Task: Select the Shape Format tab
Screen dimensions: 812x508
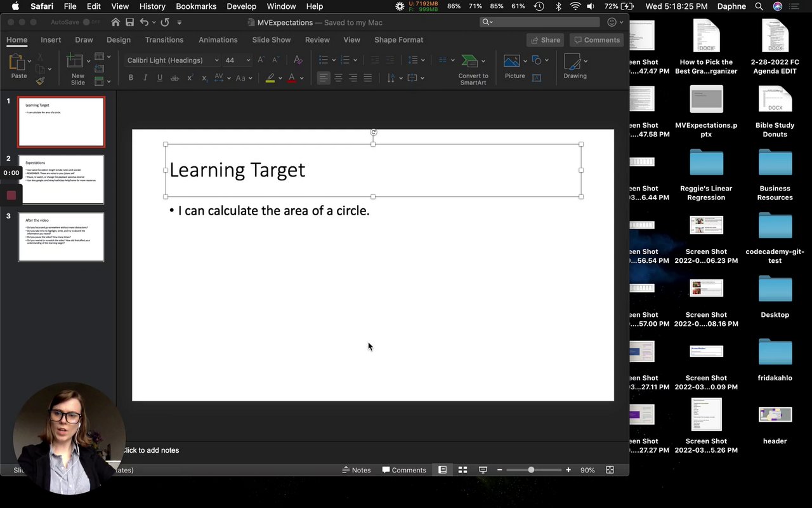Action: point(398,39)
